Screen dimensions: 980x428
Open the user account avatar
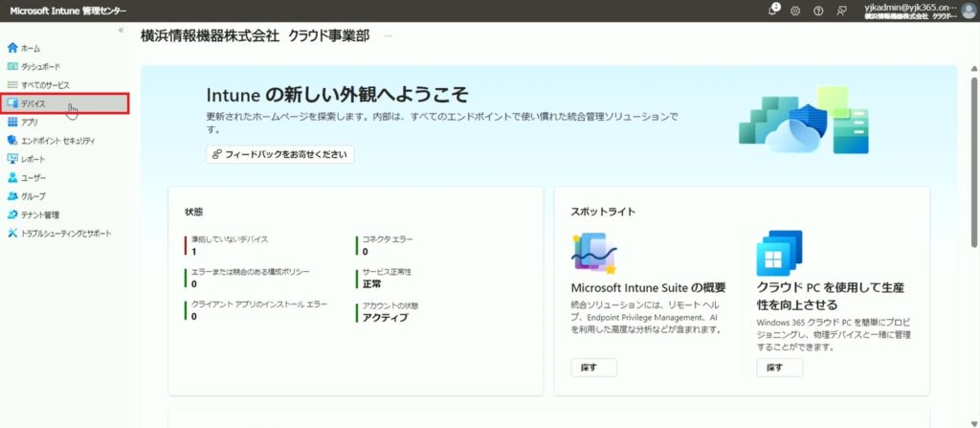[x=970, y=11]
